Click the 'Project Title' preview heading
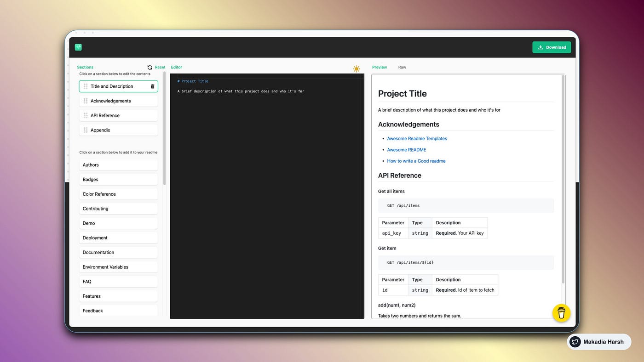The height and width of the screenshot is (362, 644). point(402,94)
